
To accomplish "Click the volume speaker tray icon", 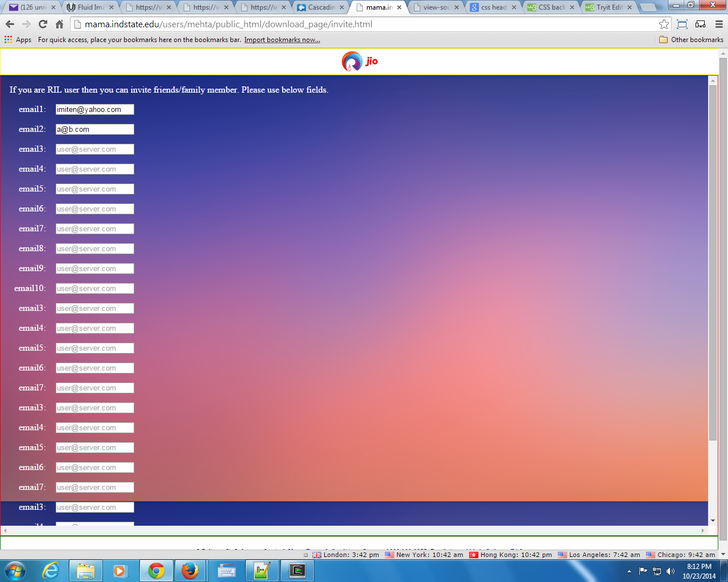I will click(671, 571).
